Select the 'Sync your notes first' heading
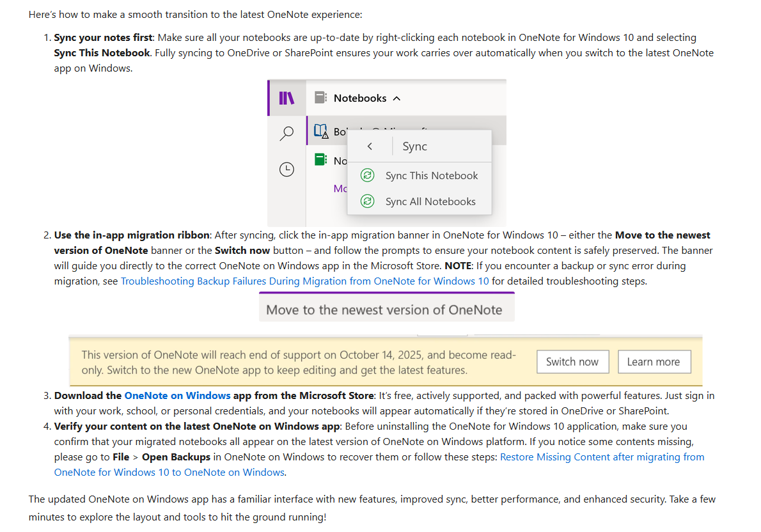 click(x=104, y=37)
